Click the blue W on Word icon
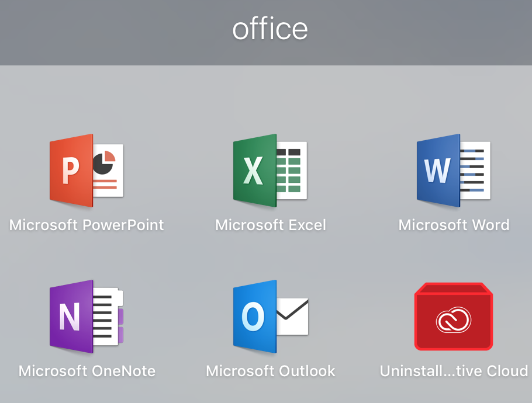 point(437,171)
